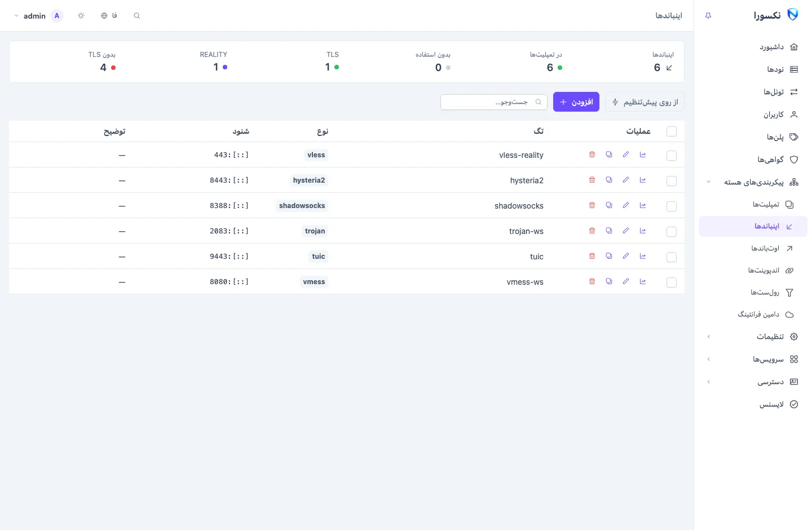Open the language selector فا

(x=109, y=16)
